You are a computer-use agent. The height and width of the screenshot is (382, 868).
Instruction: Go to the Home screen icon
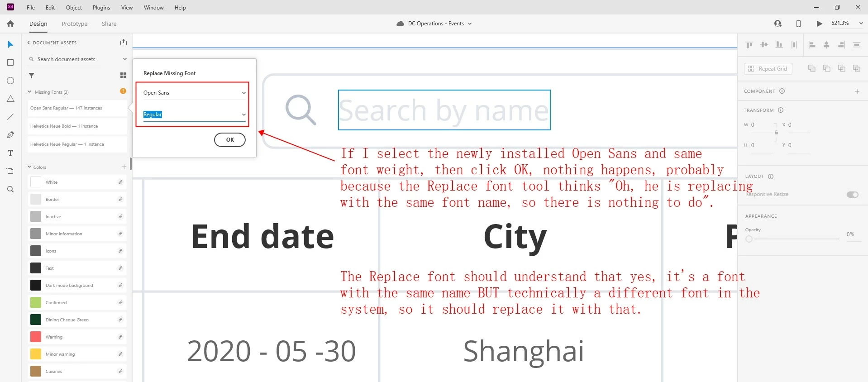pyautogui.click(x=10, y=24)
